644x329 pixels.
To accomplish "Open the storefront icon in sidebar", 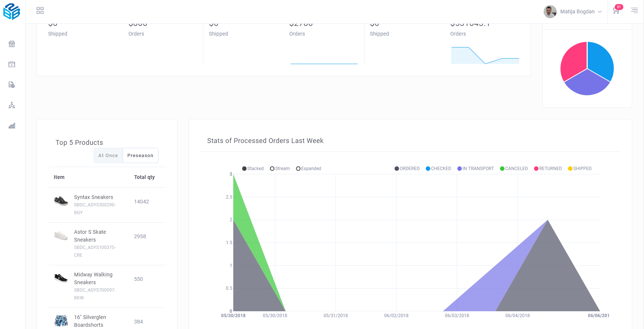I will (12, 44).
